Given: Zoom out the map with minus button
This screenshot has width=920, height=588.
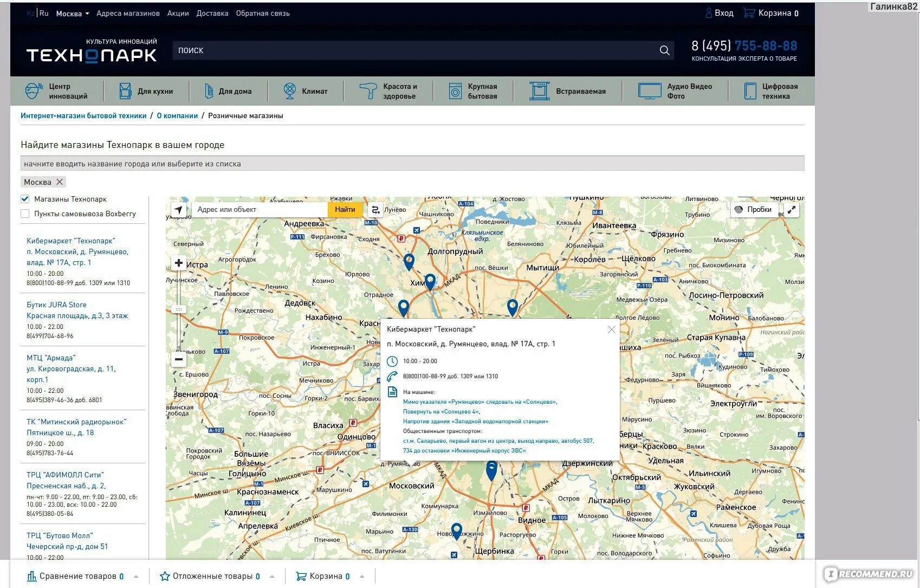Looking at the screenshot, I should (x=179, y=359).
